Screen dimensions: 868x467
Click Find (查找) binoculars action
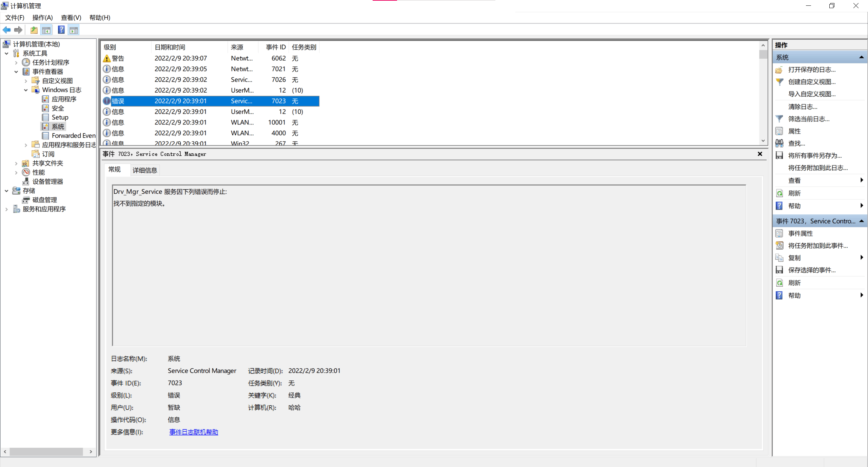pyautogui.click(x=796, y=143)
